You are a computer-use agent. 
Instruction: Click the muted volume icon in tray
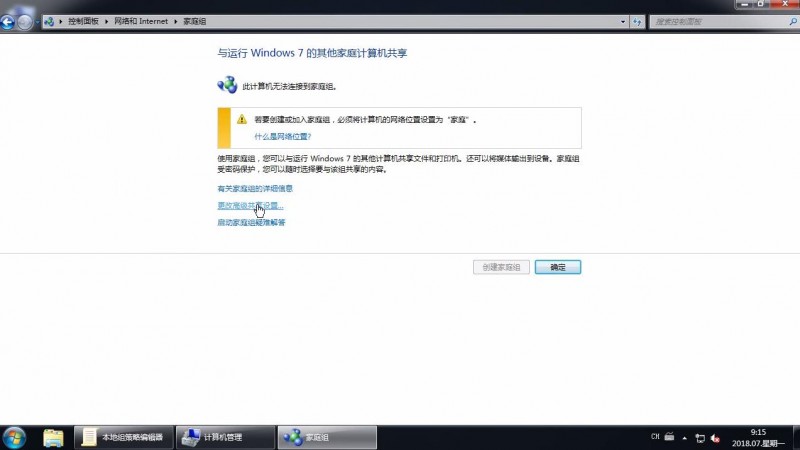tap(715, 438)
